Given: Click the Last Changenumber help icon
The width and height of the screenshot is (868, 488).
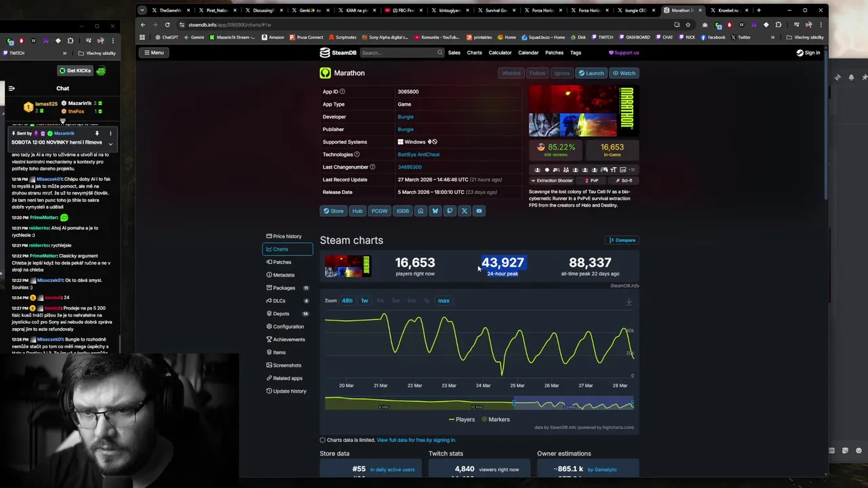Looking at the screenshot, I should [x=372, y=167].
